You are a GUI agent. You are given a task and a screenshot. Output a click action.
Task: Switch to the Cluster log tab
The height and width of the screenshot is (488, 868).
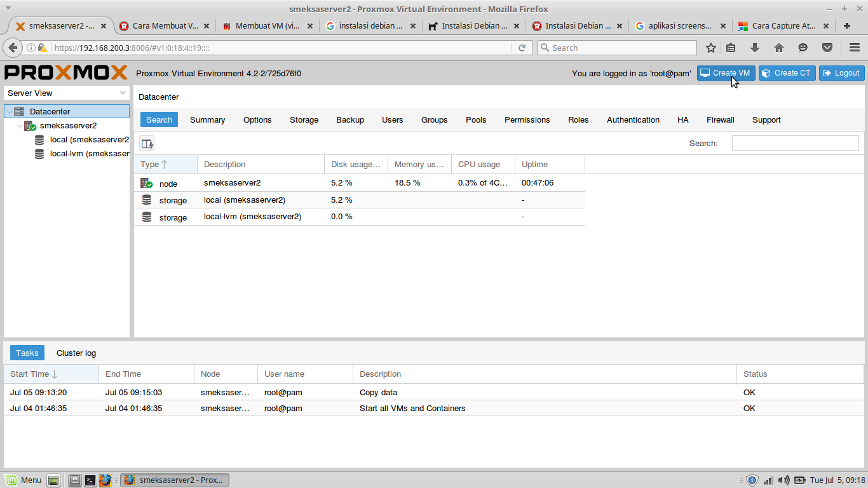[x=76, y=353]
